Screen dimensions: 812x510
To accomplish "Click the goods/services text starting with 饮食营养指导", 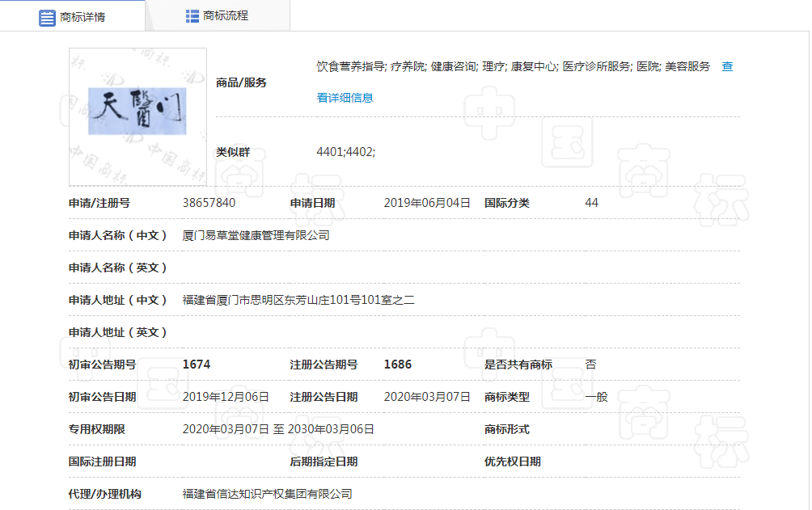I will [513, 66].
